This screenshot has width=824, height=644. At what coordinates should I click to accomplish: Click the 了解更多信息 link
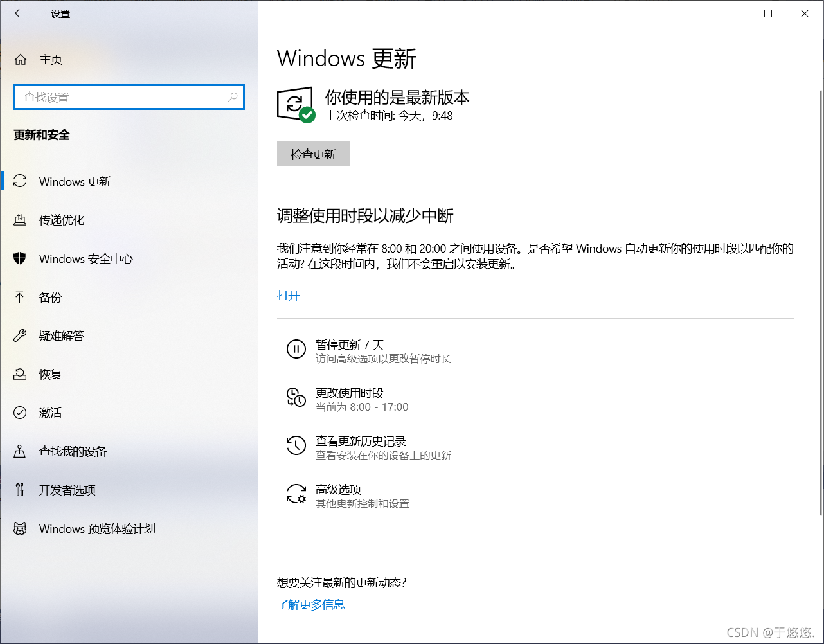click(x=311, y=604)
